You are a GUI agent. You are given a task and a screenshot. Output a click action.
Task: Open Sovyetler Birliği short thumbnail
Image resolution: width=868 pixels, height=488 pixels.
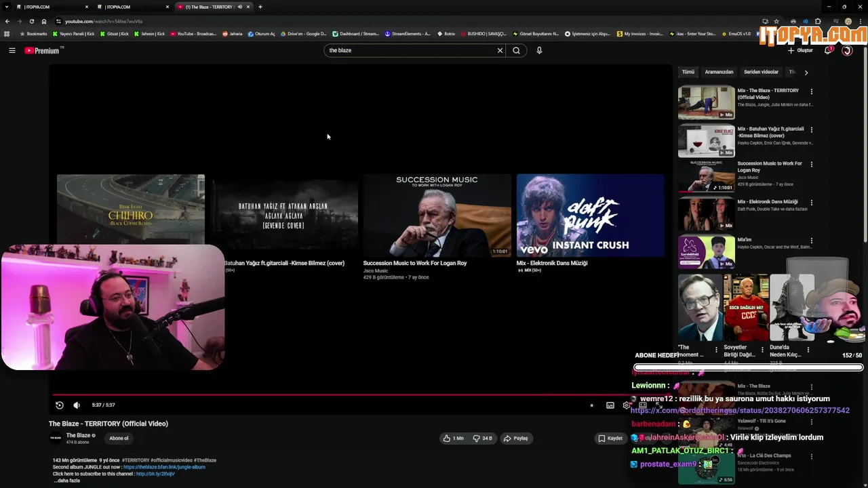[x=746, y=307]
